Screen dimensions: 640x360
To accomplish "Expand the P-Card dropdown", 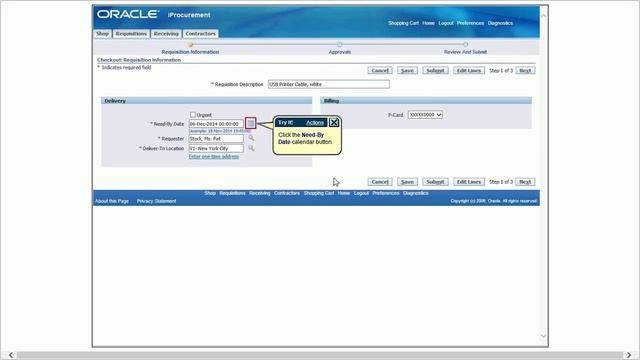I will pyautogui.click(x=425, y=115).
